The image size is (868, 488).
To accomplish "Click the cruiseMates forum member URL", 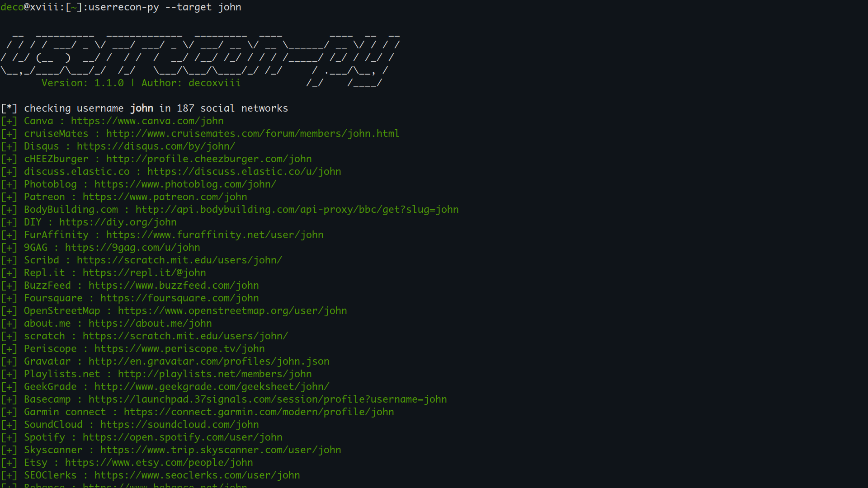I will click(252, 133).
